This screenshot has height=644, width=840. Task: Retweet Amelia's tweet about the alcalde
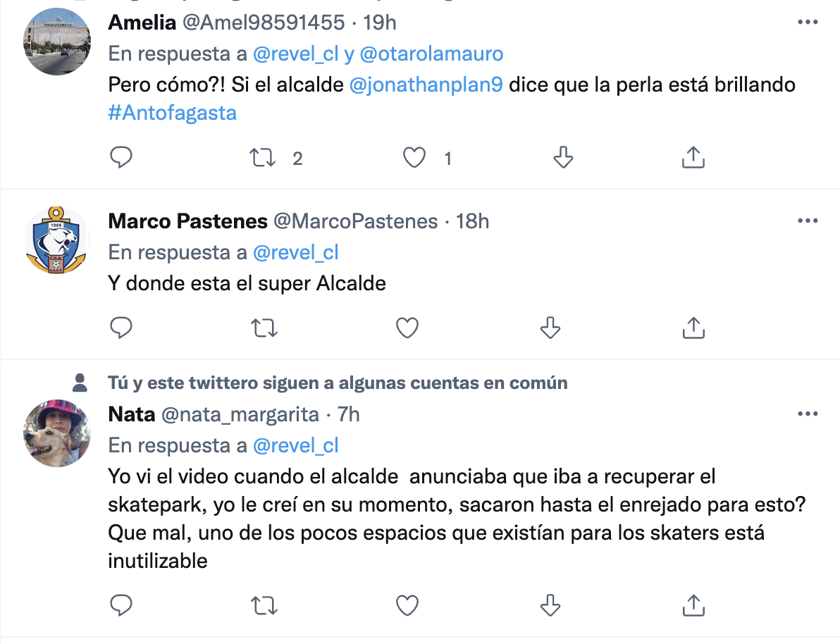262,158
